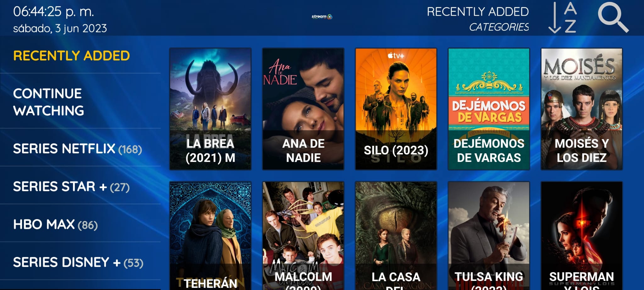Image resolution: width=644 pixels, height=290 pixels.
Task: Select Series Star + (27) category
Action: pos(71,186)
